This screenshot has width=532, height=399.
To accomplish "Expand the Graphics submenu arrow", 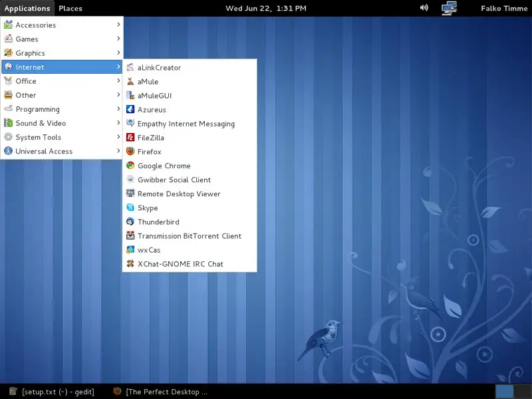I will click(x=118, y=53).
